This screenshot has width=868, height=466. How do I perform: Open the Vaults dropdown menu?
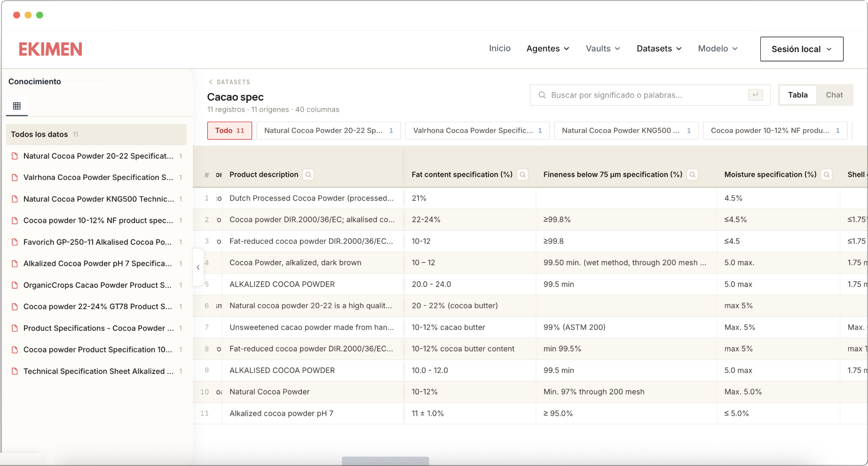click(603, 48)
